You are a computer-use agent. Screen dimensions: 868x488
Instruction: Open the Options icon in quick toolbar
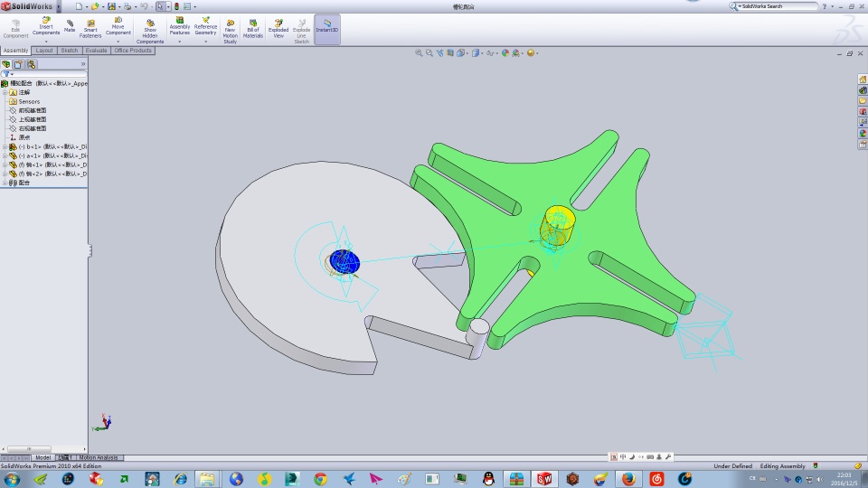pos(187,6)
